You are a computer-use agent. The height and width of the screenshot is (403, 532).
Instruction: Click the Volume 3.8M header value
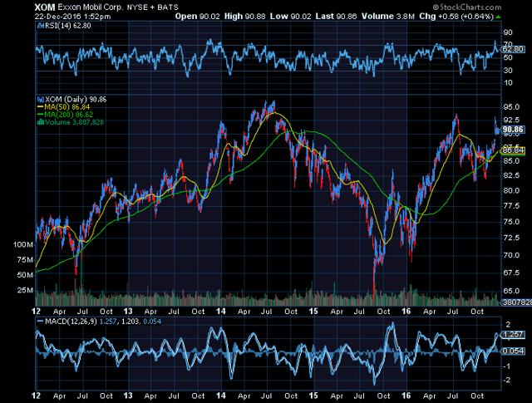[x=388, y=17]
